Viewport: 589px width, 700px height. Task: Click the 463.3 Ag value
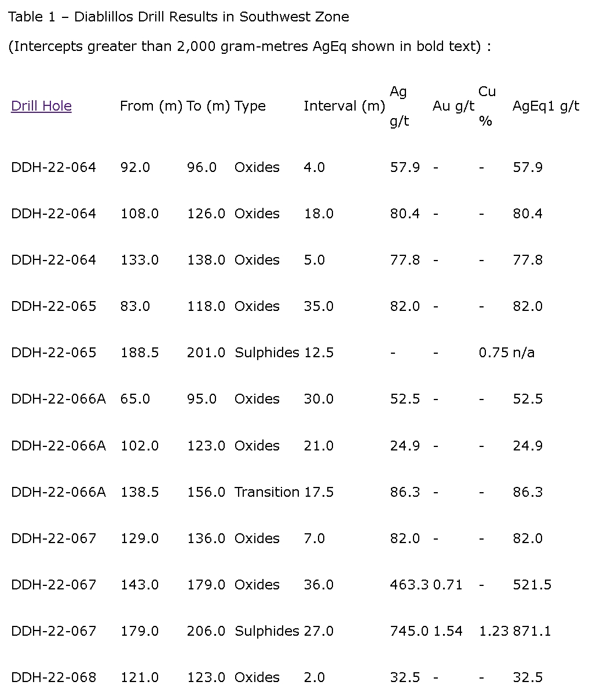409,585
